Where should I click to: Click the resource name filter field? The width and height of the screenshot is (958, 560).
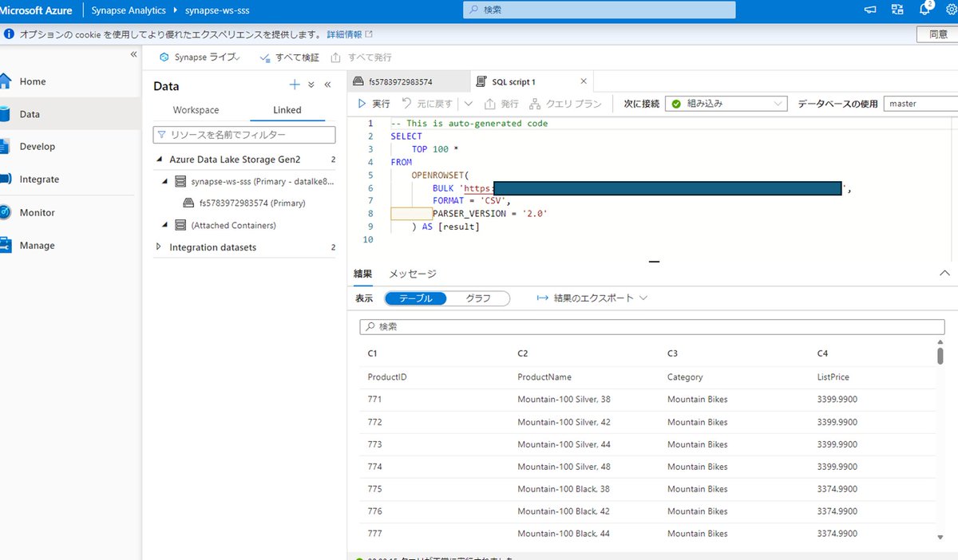pos(244,135)
